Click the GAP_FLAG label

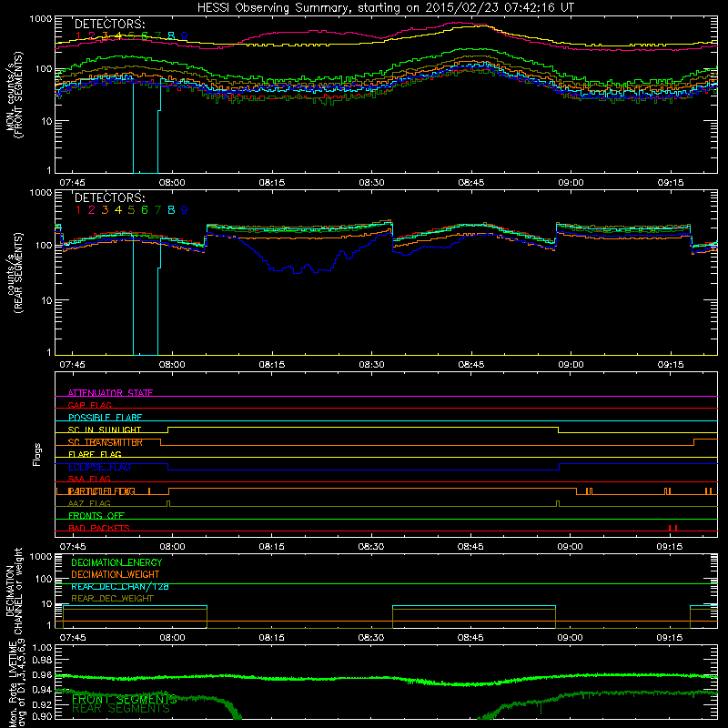89,405
